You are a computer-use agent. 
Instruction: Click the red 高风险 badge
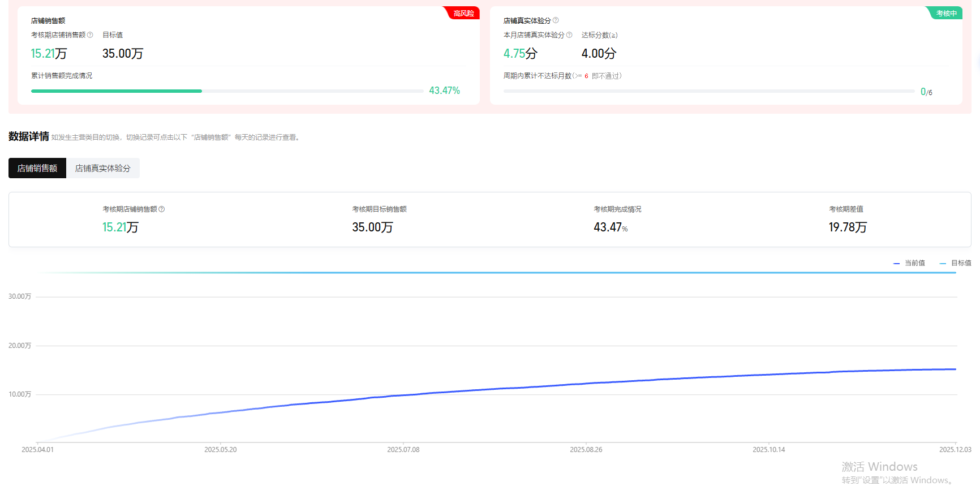[x=463, y=13]
